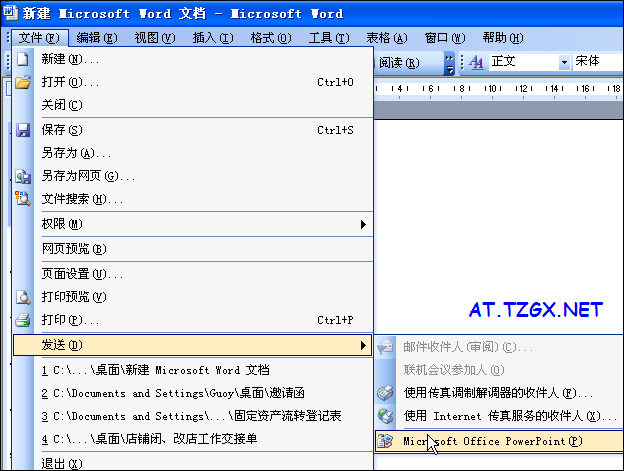624x471 pixels.
Task: Open recent file 3 固定资产流转登记表
Action: (x=193, y=417)
